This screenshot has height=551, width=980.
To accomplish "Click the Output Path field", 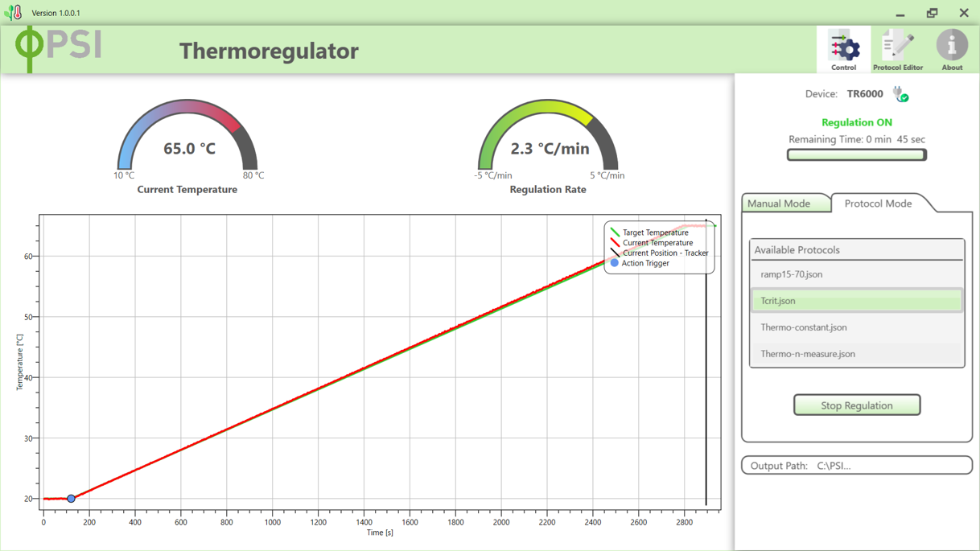I will point(856,466).
